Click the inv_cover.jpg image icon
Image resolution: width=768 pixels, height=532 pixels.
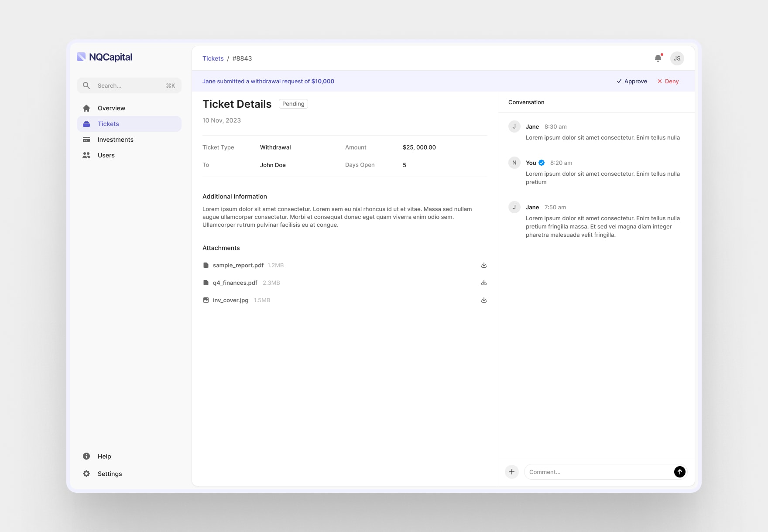pyautogui.click(x=206, y=300)
